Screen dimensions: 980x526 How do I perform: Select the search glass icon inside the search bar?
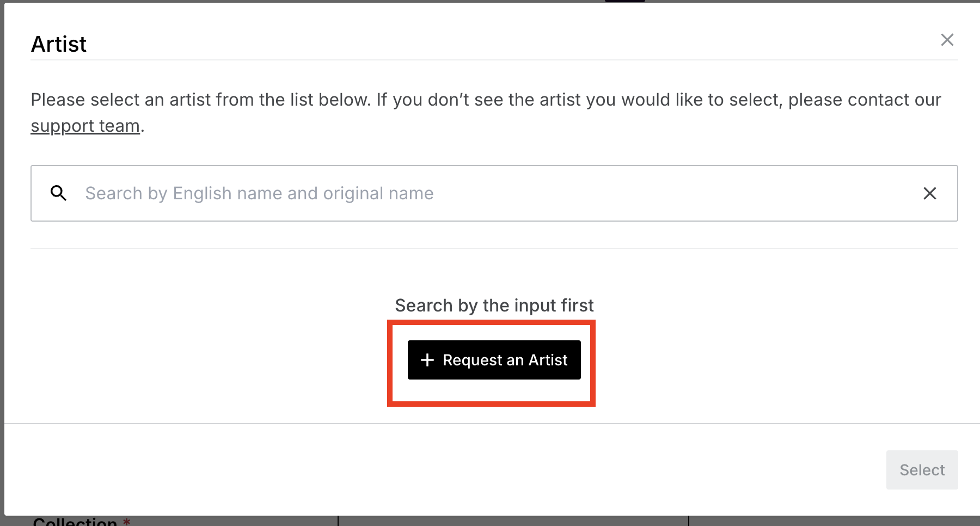58,193
